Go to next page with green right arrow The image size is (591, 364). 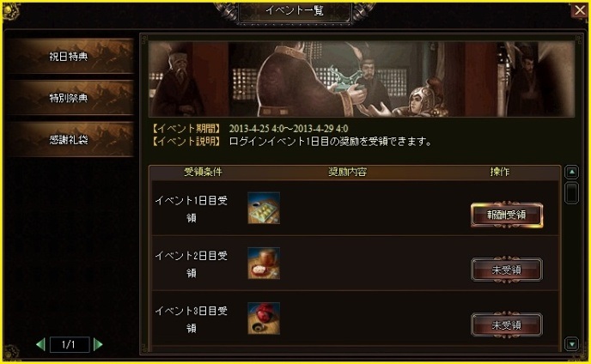coord(98,344)
